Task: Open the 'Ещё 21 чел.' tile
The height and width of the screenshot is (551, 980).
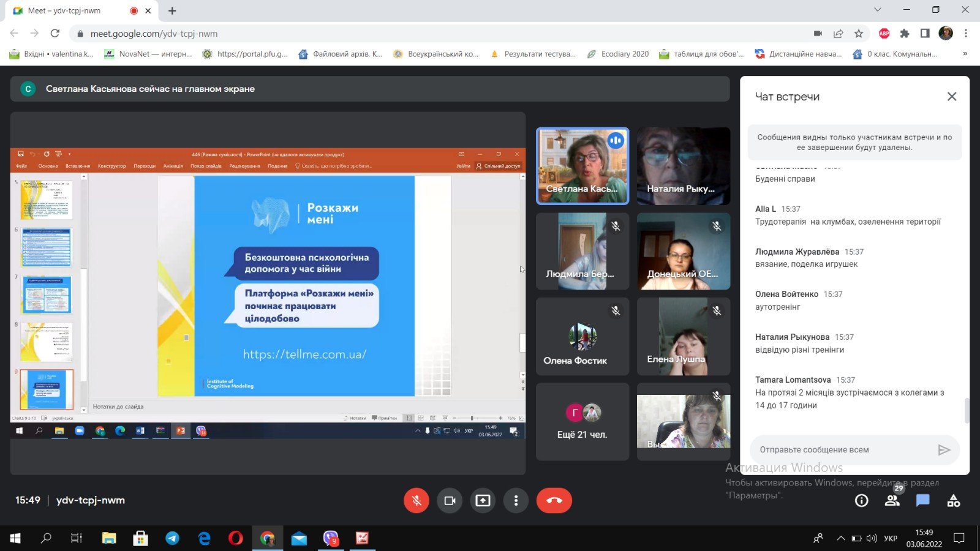Action: pos(582,421)
